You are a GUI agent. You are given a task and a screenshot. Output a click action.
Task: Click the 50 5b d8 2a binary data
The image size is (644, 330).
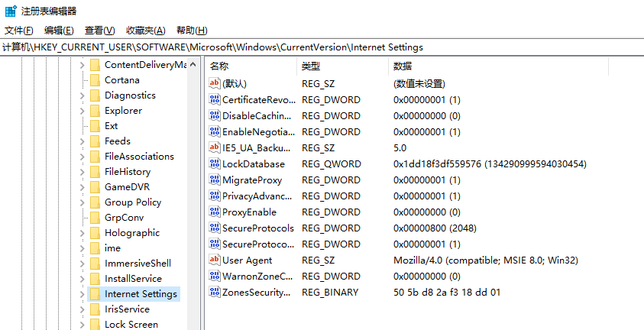(447, 293)
